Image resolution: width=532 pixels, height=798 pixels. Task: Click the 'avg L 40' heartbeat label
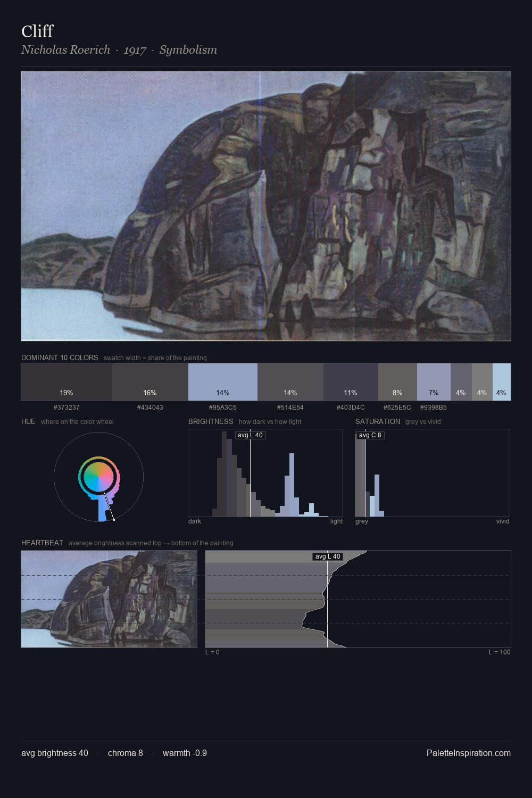[x=328, y=556]
